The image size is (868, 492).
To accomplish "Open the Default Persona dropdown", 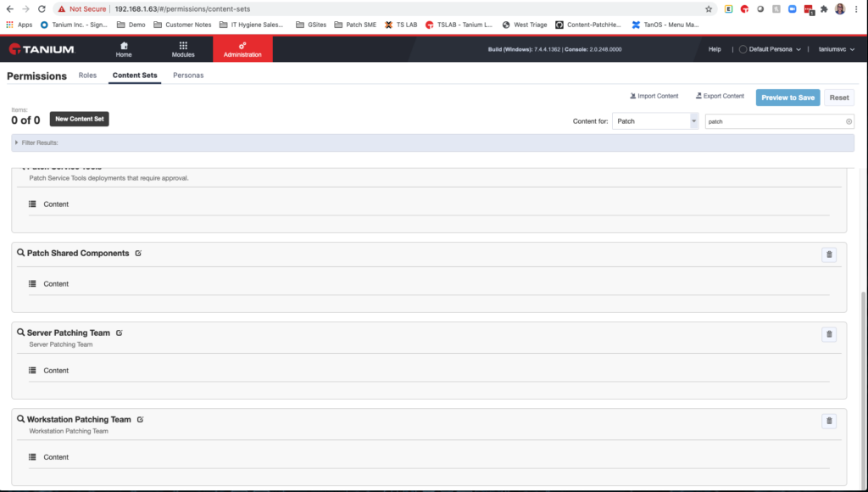I will pos(770,48).
